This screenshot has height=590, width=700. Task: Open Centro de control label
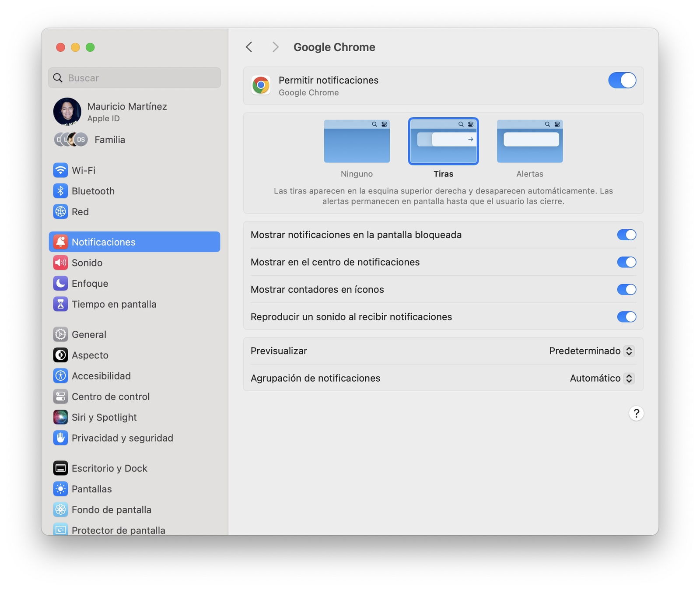[x=111, y=397]
